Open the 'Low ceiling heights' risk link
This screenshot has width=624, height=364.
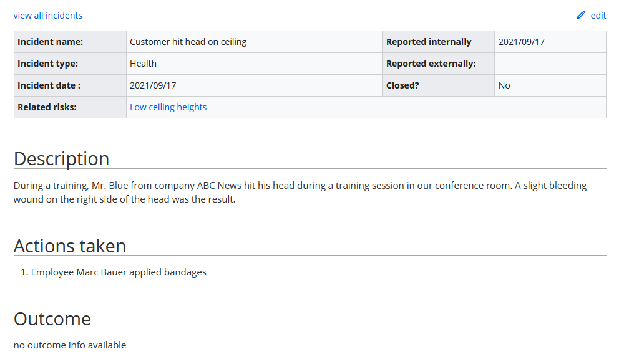click(168, 107)
